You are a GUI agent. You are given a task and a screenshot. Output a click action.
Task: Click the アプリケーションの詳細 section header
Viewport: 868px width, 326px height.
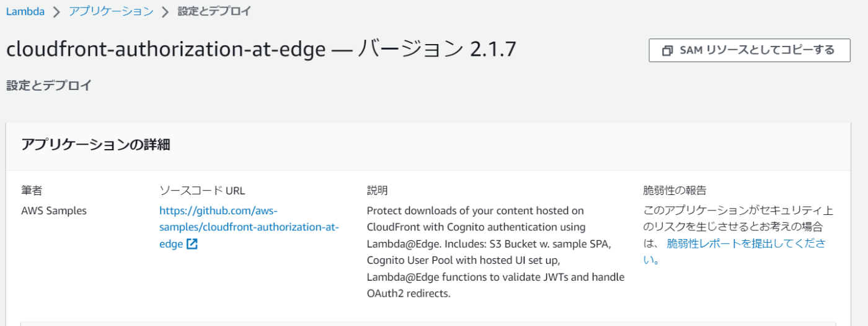click(96, 145)
